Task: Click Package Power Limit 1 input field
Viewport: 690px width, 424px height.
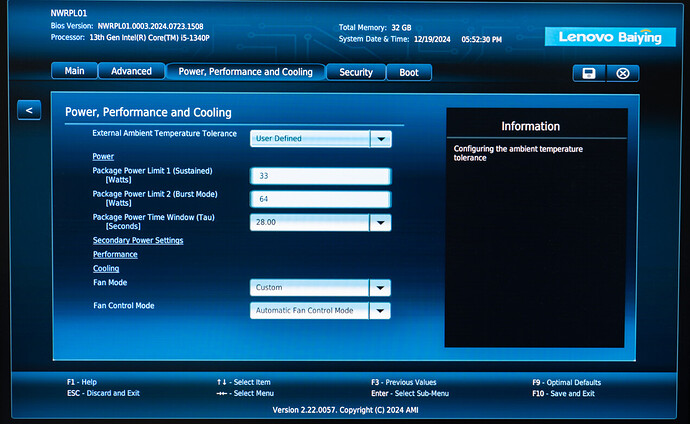Action: pos(320,176)
